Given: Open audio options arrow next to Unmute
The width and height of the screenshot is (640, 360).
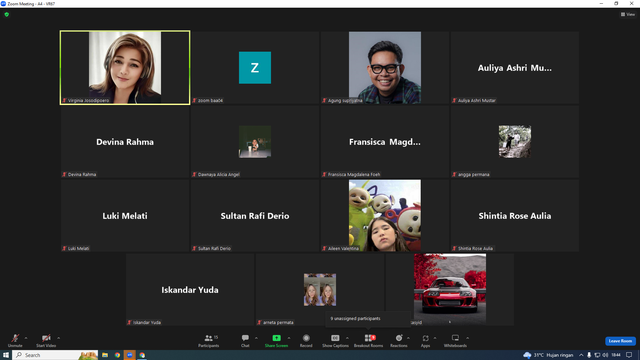Looking at the screenshot, I should click(26, 338).
